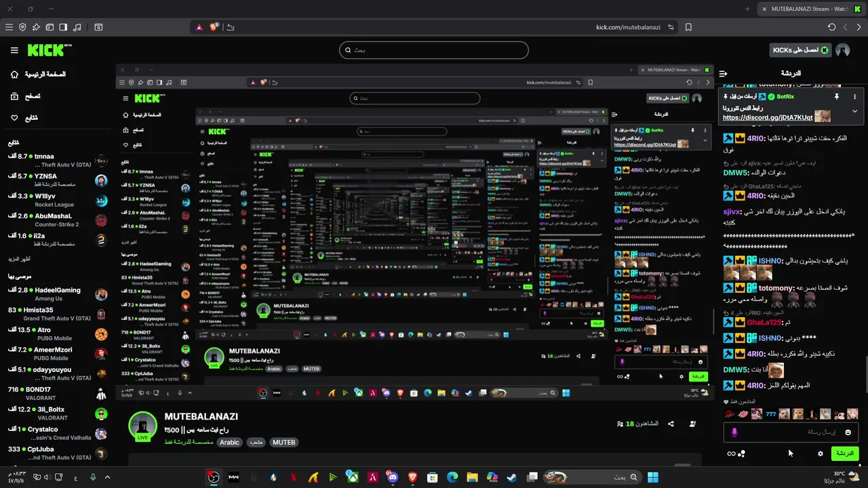868x488 pixels.
Task: Open Brave Rewards triangle icon in address bar
Action: coord(199,27)
